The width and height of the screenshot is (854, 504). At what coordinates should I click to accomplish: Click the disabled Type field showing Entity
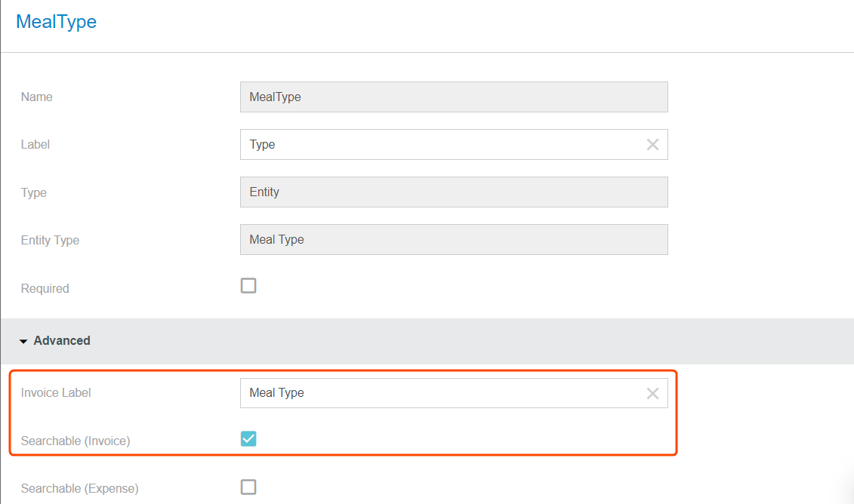coord(453,192)
